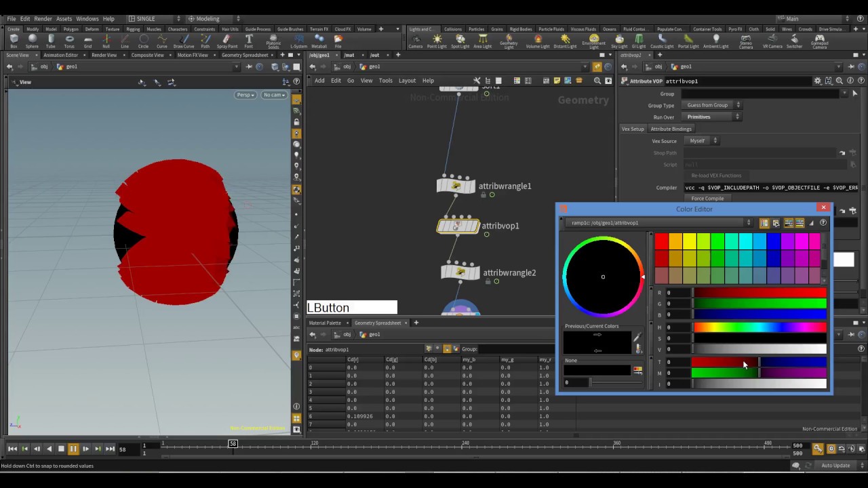The height and width of the screenshot is (488, 868).
Task: Click the Force Compile button
Action: point(707,199)
